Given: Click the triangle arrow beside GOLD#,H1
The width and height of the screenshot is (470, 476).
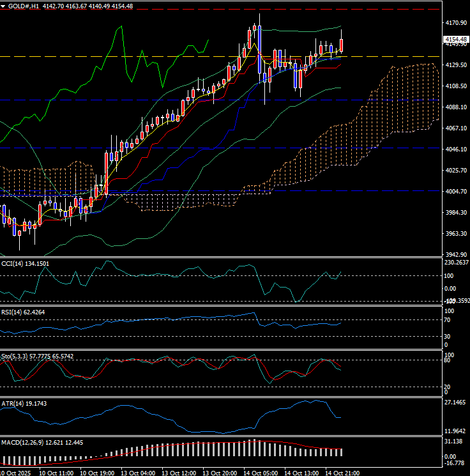Looking at the screenshot, I should (4, 6).
